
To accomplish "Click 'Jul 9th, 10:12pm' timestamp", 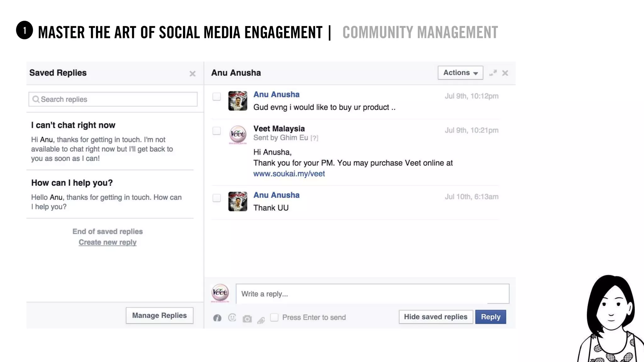I will point(471,96).
